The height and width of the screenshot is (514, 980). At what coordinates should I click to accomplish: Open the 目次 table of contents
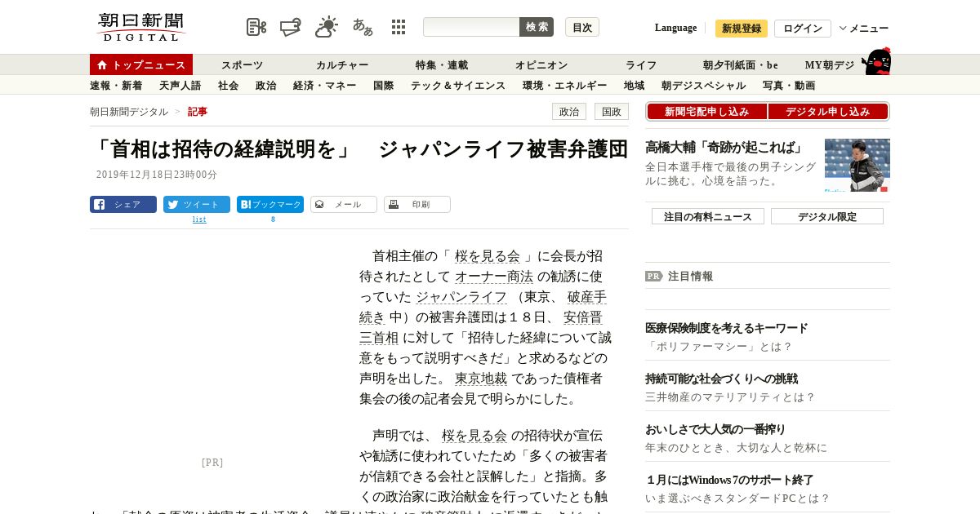click(582, 27)
